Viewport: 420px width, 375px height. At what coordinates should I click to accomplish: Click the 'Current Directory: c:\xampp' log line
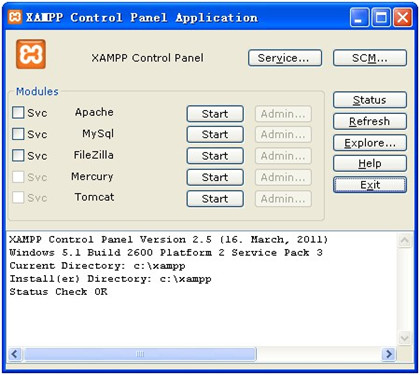[x=97, y=266]
